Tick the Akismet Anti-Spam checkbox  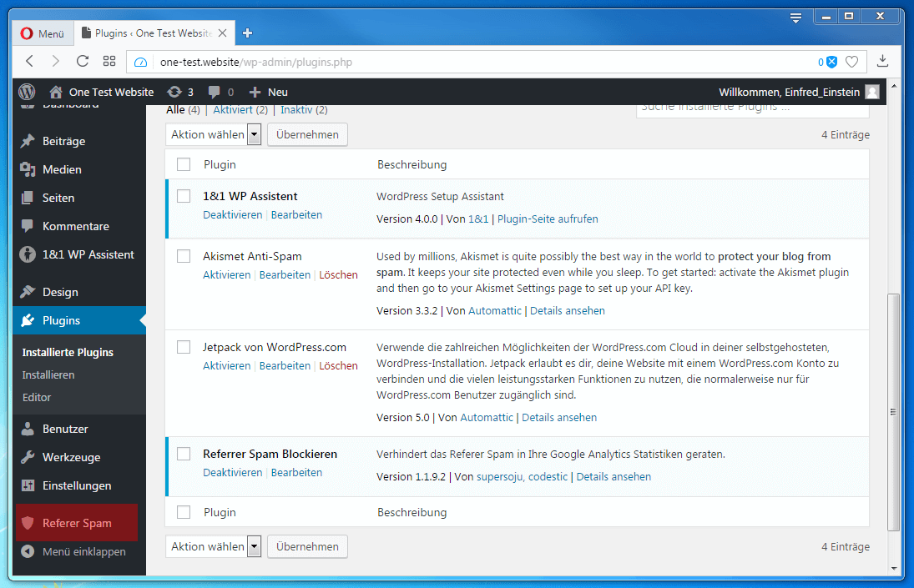click(x=184, y=256)
